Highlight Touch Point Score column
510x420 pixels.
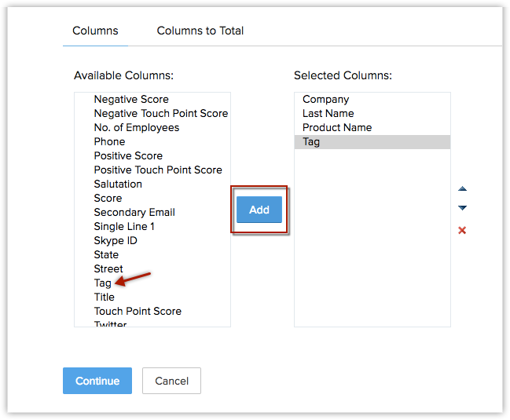point(138,311)
